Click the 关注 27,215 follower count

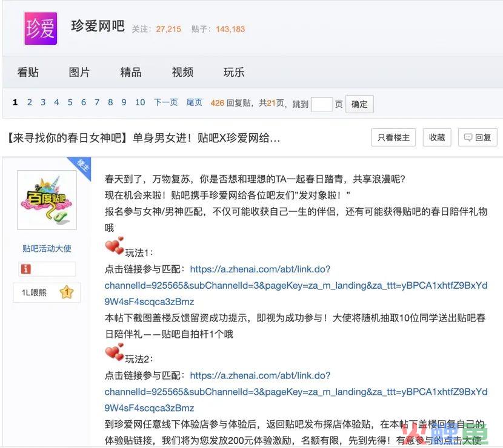click(x=156, y=29)
